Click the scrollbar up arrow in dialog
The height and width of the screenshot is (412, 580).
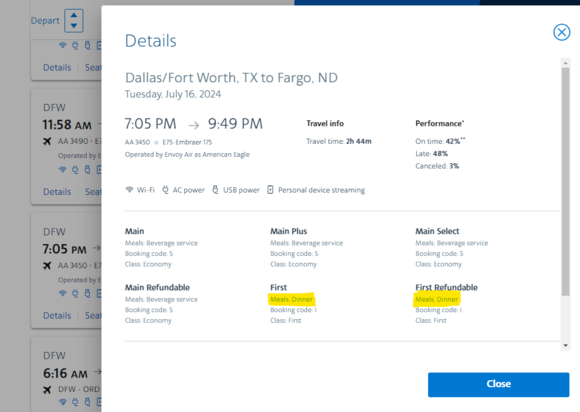[565, 63]
